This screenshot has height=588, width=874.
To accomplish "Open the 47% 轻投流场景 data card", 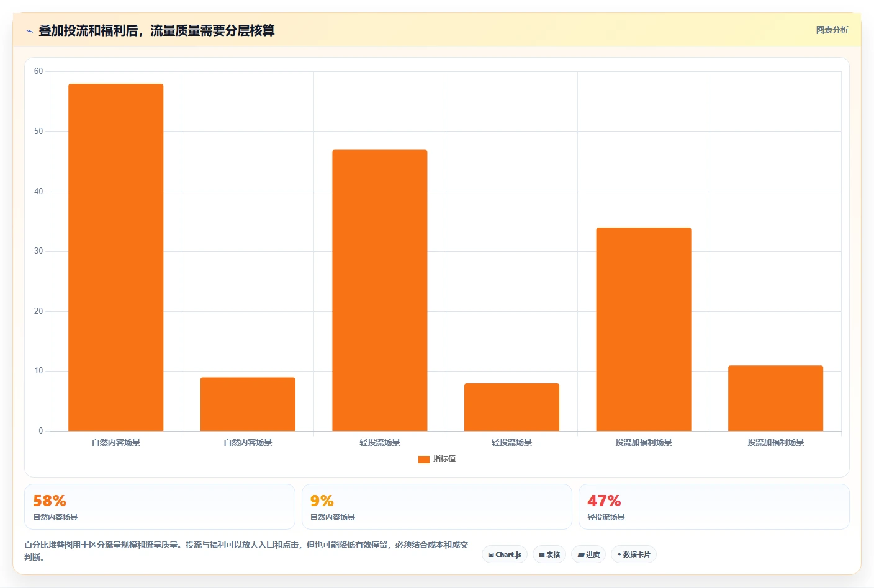I will [714, 507].
